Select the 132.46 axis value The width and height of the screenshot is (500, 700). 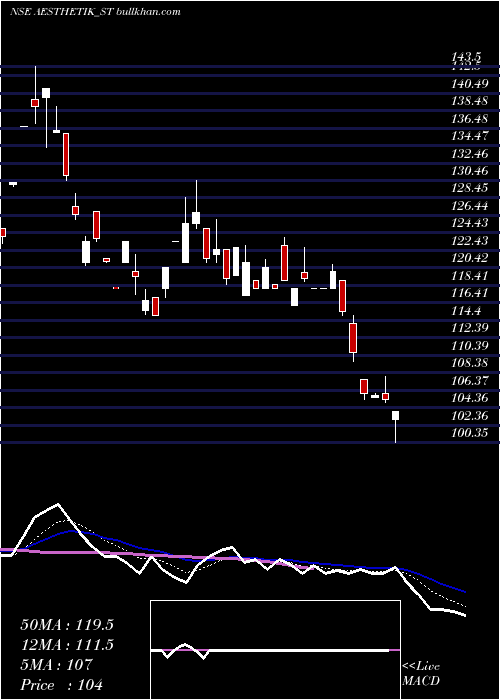(x=470, y=154)
